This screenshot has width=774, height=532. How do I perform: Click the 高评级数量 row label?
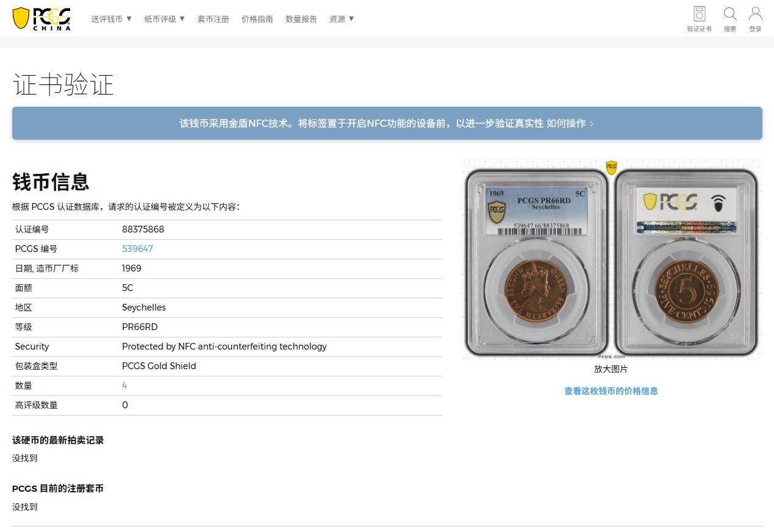coord(36,405)
